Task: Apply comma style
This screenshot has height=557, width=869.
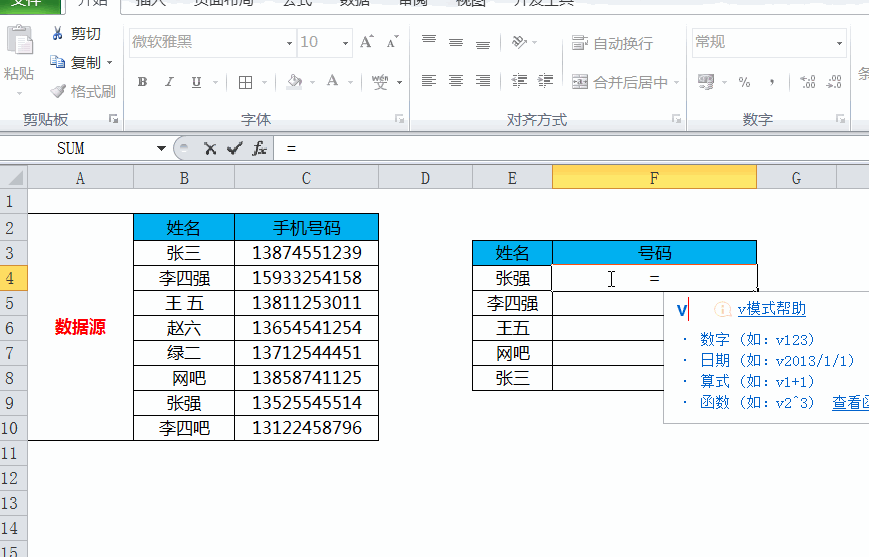Action: (x=772, y=83)
